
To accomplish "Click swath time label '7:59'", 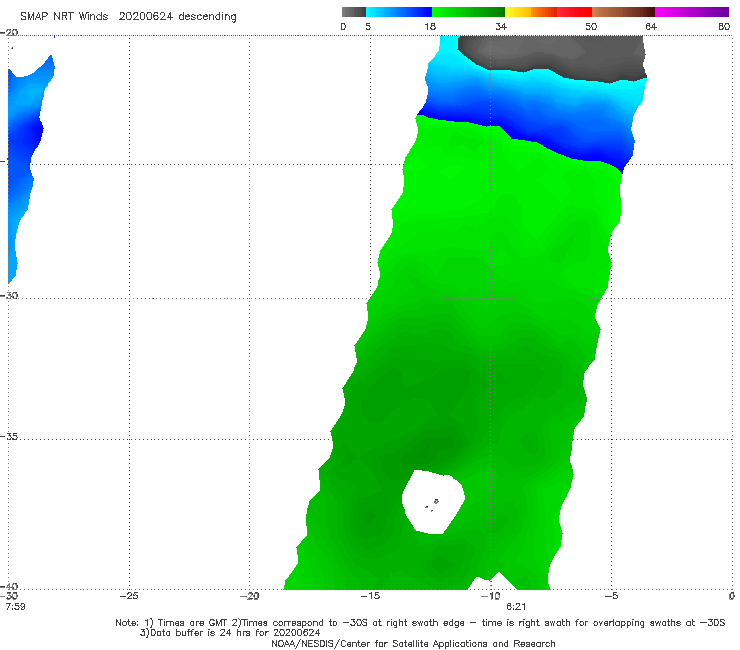I will [16, 607].
